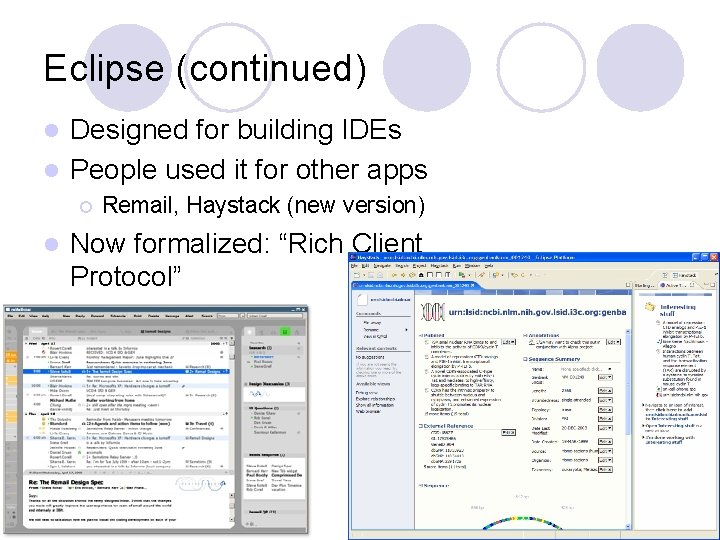Click the folder icon next to Interesting stuff
This screenshot has height=540, width=720.
point(649,307)
